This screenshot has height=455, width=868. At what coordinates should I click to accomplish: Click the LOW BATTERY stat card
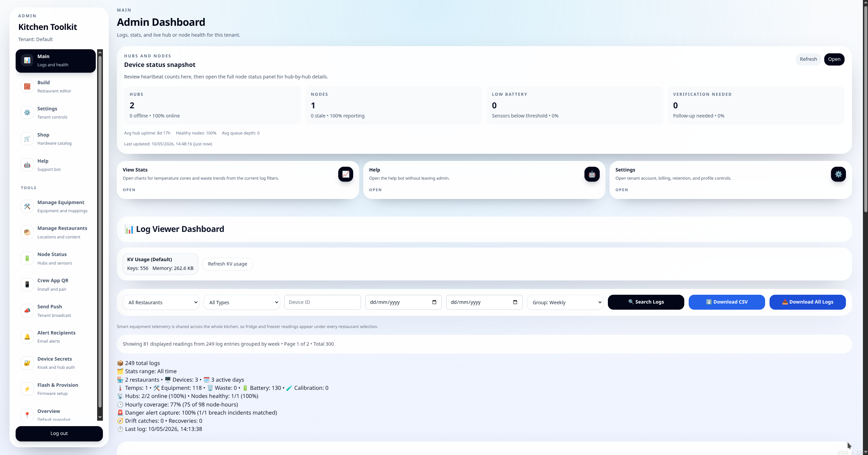click(x=575, y=105)
